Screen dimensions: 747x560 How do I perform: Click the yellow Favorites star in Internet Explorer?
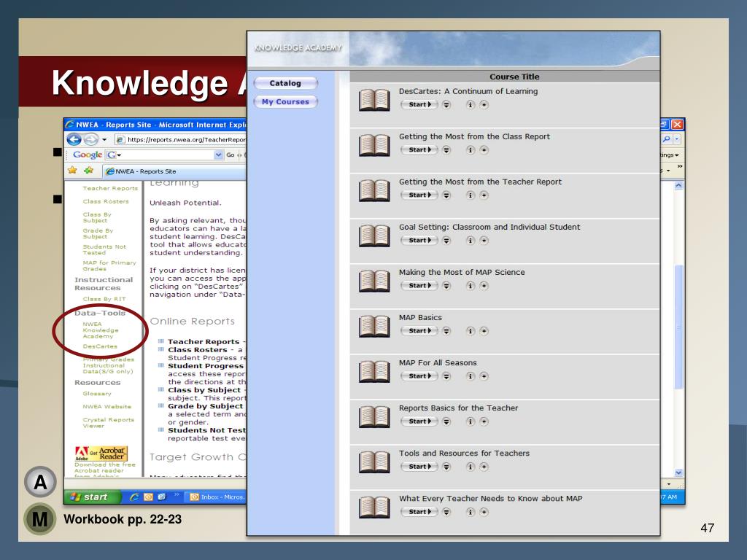pyautogui.click(x=72, y=171)
